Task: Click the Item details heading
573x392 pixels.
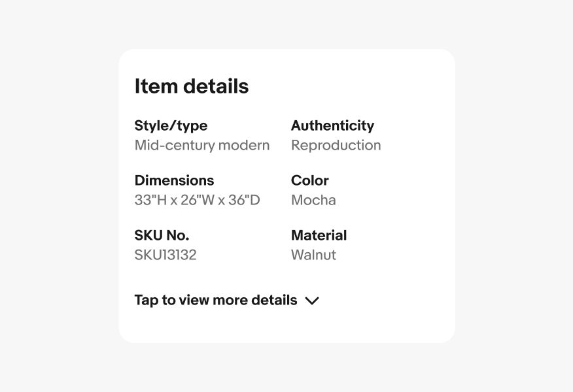Action: click(x=192, y=86)
